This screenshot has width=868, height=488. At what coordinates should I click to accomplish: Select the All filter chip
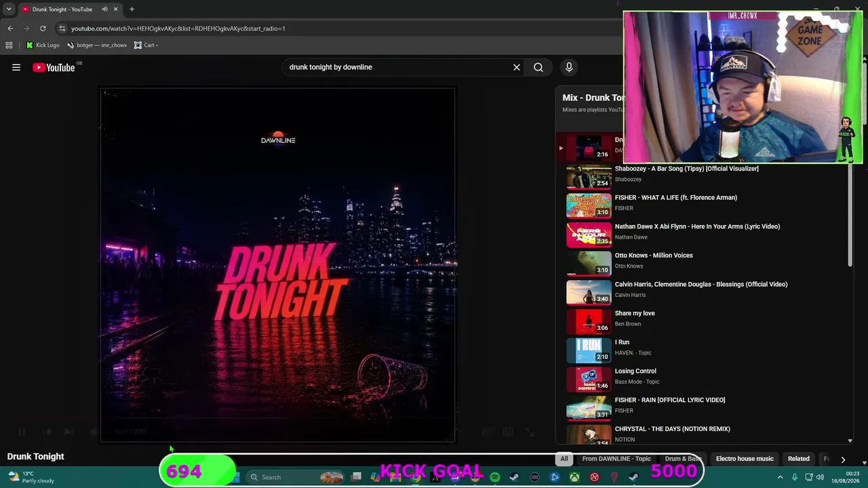pos(564,459)
